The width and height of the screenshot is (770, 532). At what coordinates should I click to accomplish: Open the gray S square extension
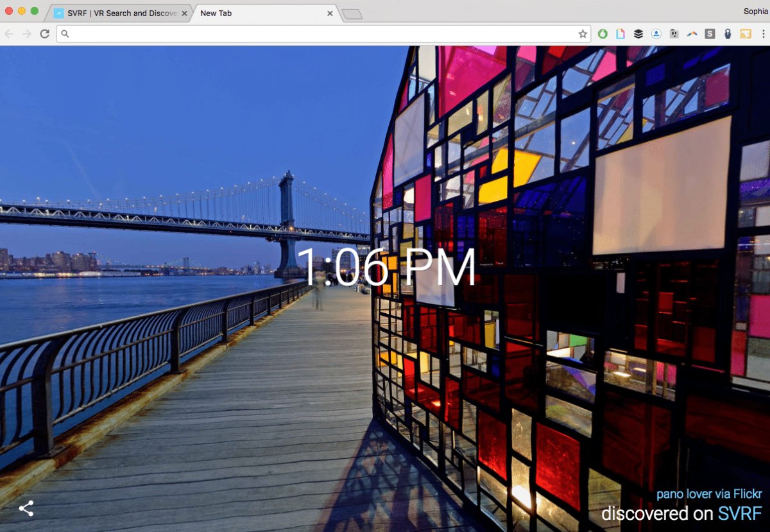click(x=710, y=34)
